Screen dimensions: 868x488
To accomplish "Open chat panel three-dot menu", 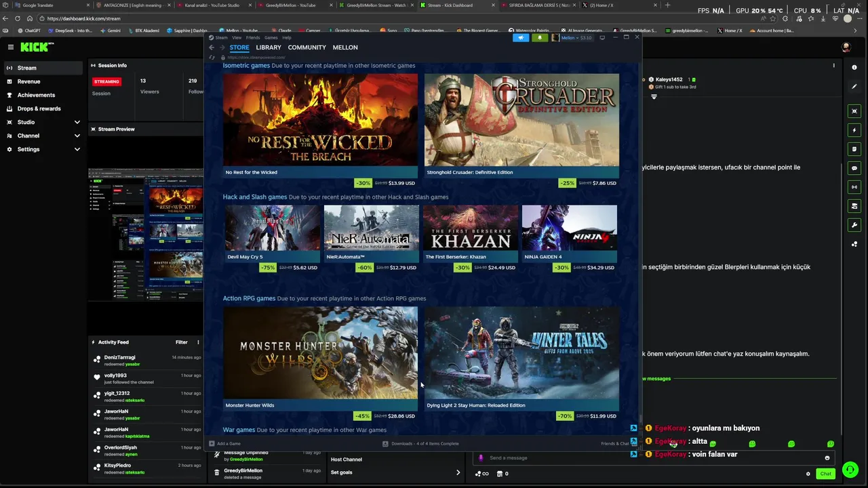I will [833, 66].
